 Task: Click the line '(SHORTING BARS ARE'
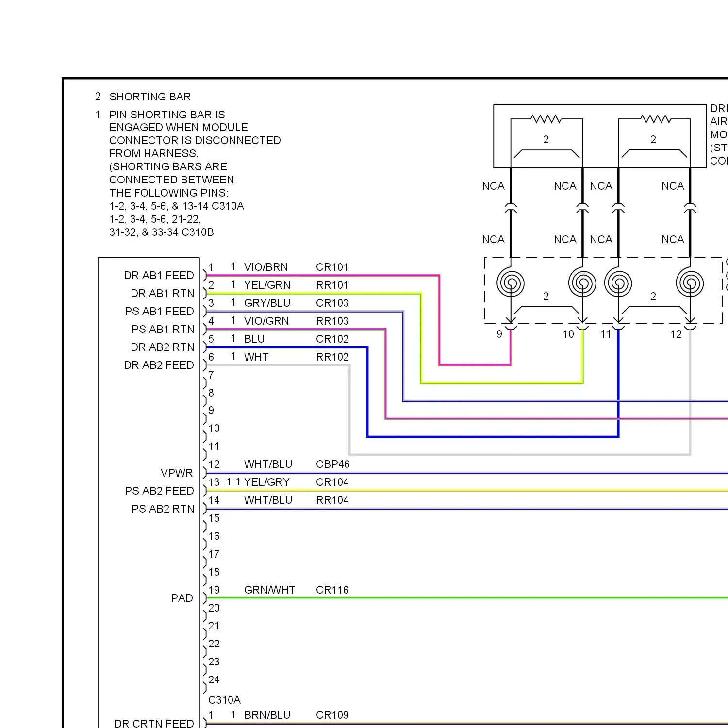pyautogui.click(x=168, y=166)
